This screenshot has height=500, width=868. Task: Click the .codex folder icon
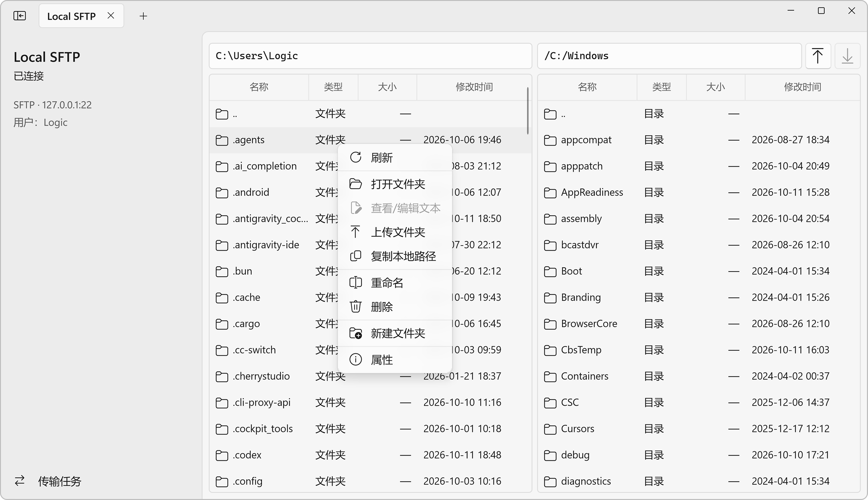click(x=222, y=455)
